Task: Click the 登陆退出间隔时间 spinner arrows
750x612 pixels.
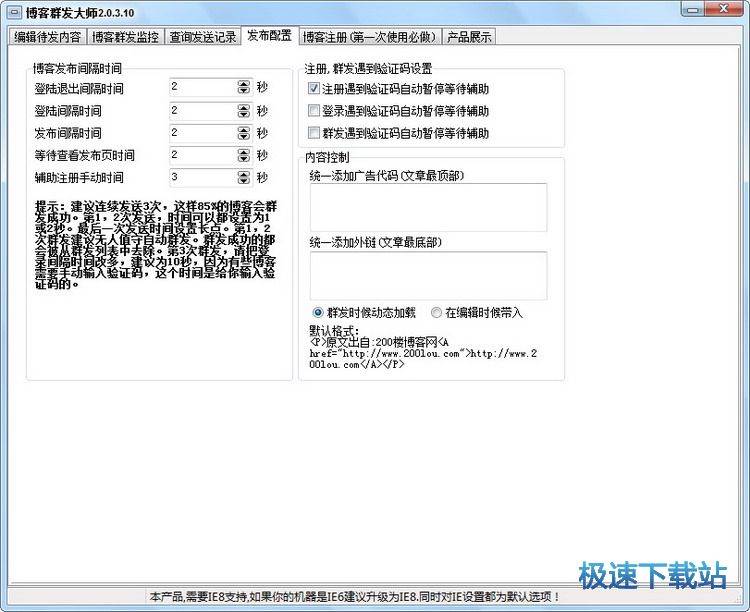Action: click(243, 87)
